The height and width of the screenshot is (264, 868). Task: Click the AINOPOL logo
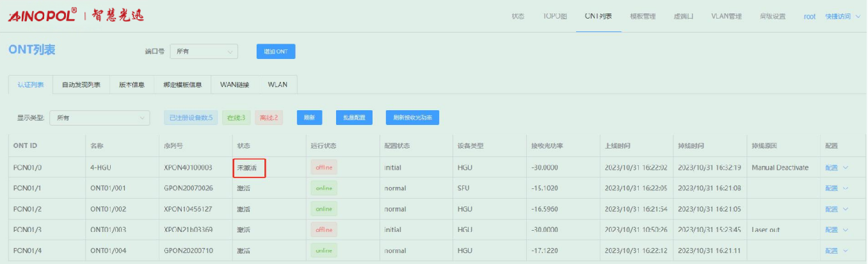pos(42,16)
